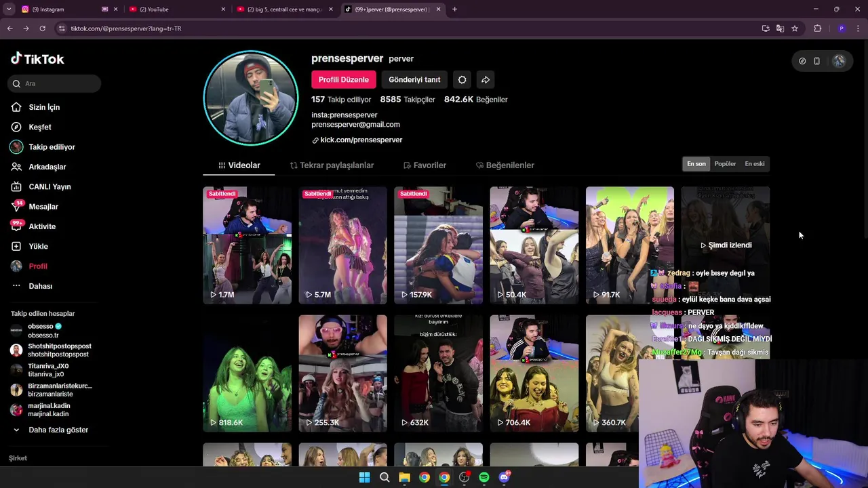Select the Videolar tab

(239, 165)
